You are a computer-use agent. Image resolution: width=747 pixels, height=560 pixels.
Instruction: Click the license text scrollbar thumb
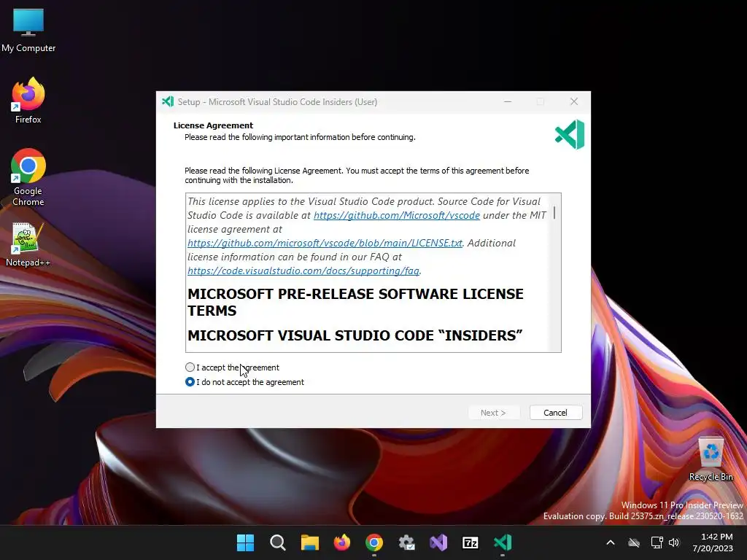[x=554, y=213]
